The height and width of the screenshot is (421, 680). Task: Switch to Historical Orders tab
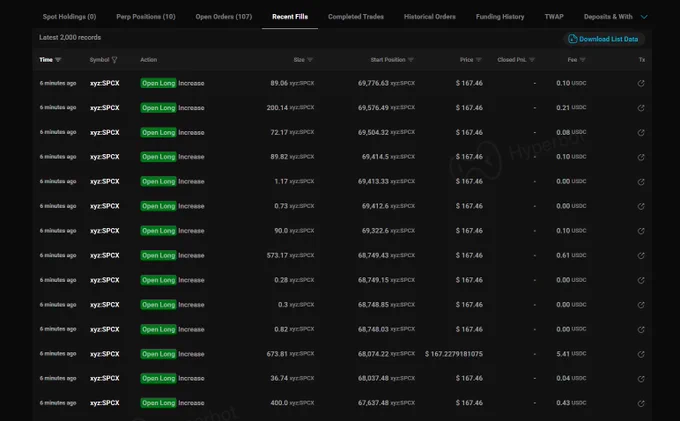430,16
